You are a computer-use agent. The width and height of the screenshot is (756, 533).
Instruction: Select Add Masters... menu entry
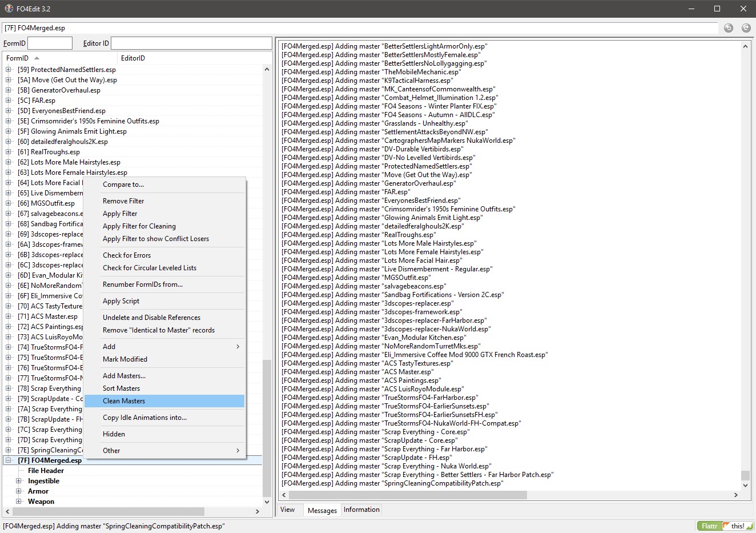(164, 376)
